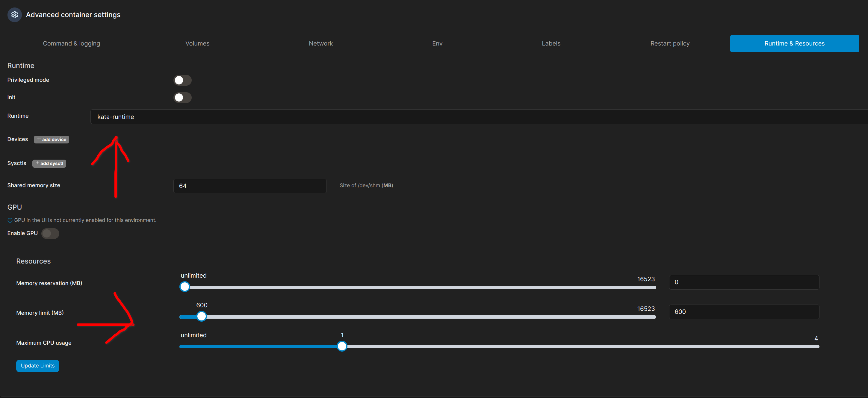The width and height of the screenshot is (868, 398).
Task: Toggle Privileged mode switch
Action: [182, 80]
